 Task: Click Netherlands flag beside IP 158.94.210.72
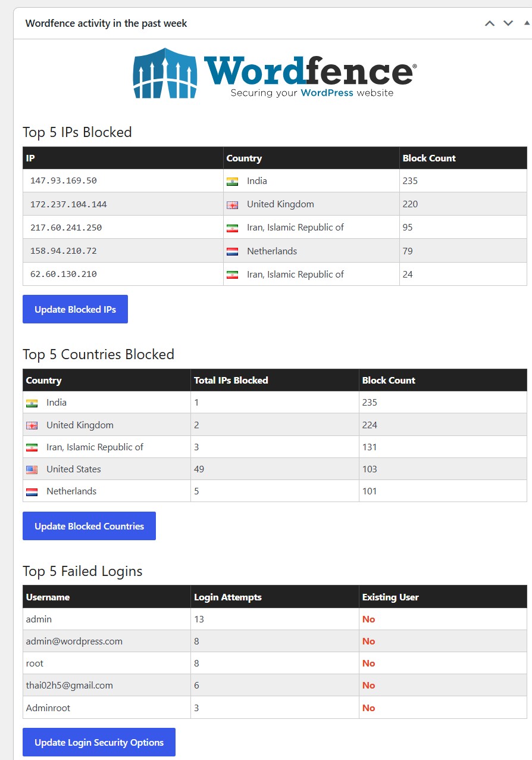click(x=232, y=252)
